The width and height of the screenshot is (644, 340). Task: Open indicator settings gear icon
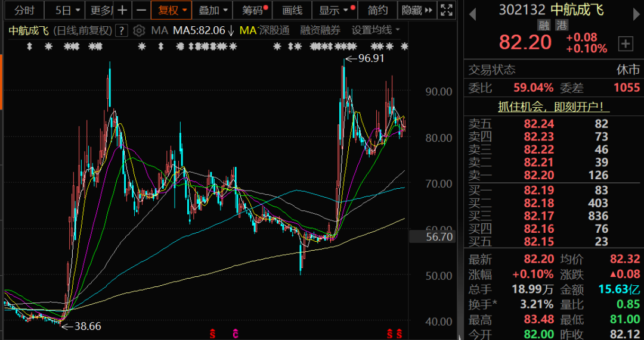(139, 30)
